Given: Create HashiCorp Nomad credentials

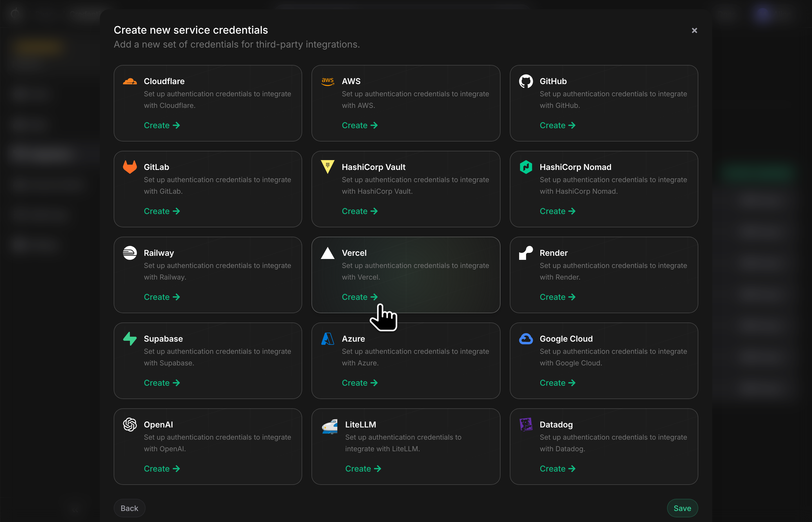Looking at the screenshot, I should click(557, 211).
